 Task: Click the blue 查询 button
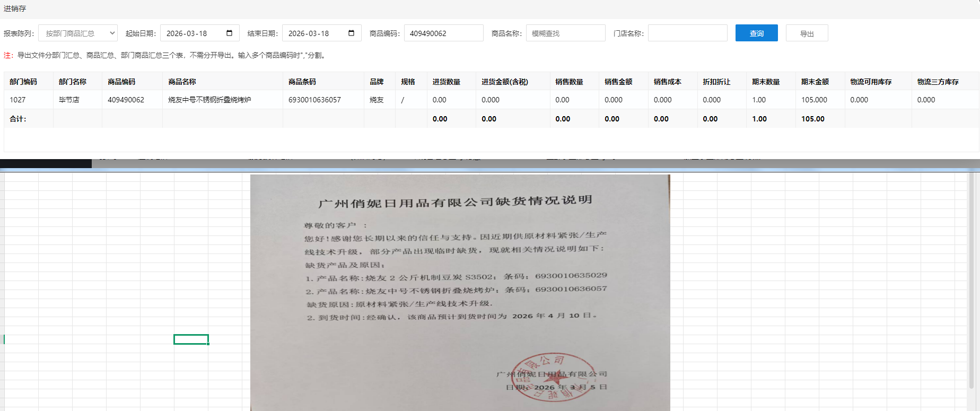(756, 33)
